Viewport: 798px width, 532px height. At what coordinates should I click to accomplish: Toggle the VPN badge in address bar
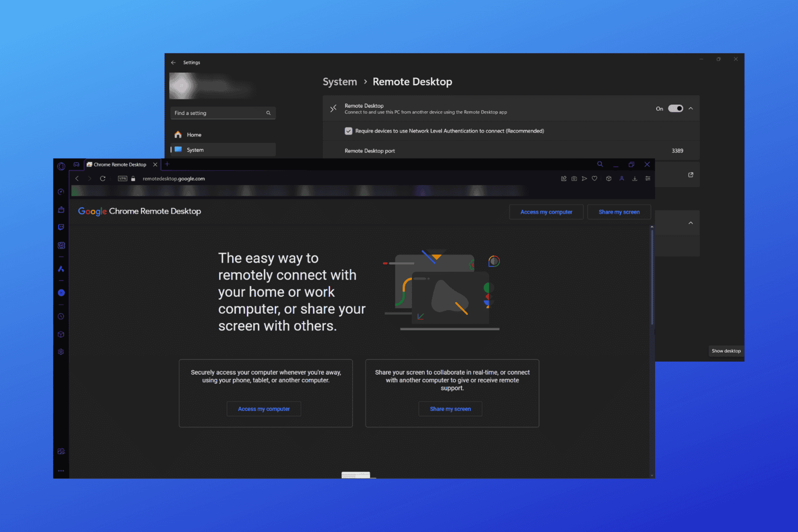tap(123, 179)
